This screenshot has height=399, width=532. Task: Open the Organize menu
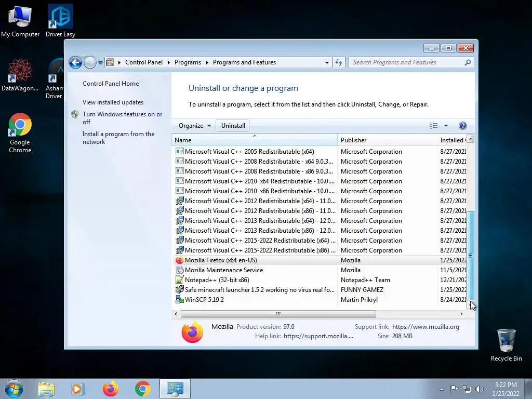pyautogui.click(x=195, y=126)
